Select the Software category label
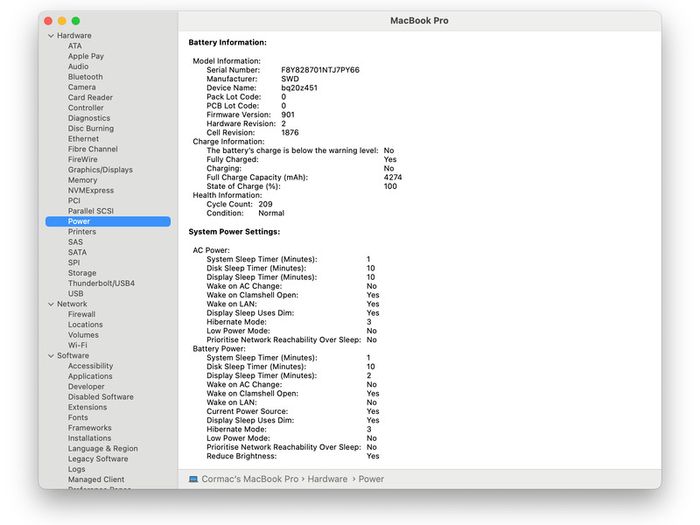 coord(73,356)
